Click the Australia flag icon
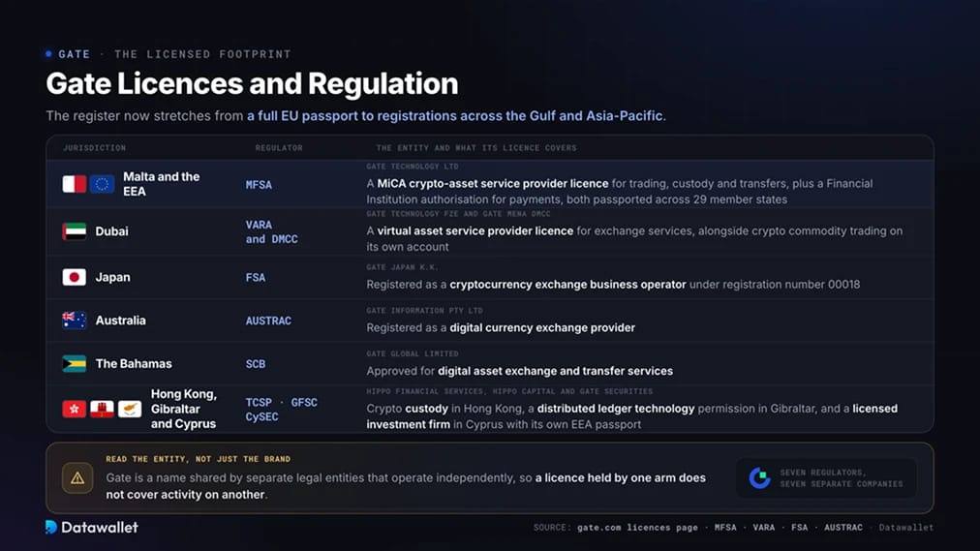The height and width of the screenshot is (551, 980). pyautogui.click(x=75, y=321)
